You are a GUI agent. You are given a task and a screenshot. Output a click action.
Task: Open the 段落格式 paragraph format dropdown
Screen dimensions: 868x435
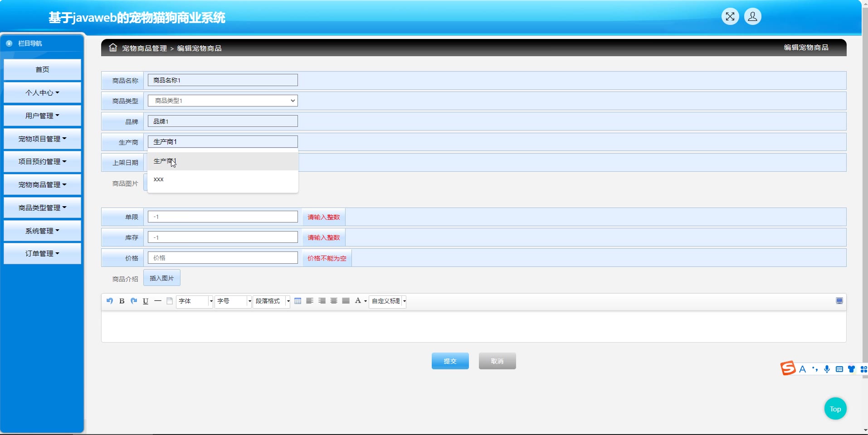[272, 301]
